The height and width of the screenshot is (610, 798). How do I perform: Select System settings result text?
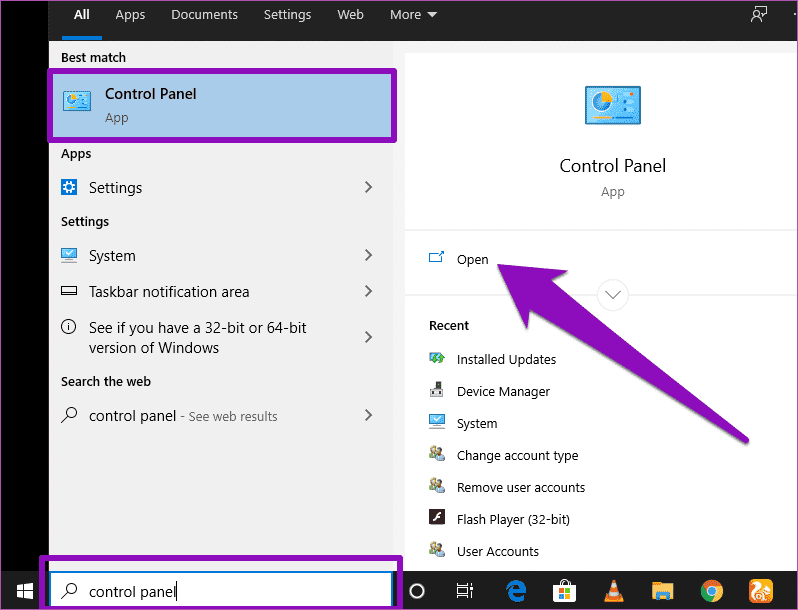(x=112, y=255)
